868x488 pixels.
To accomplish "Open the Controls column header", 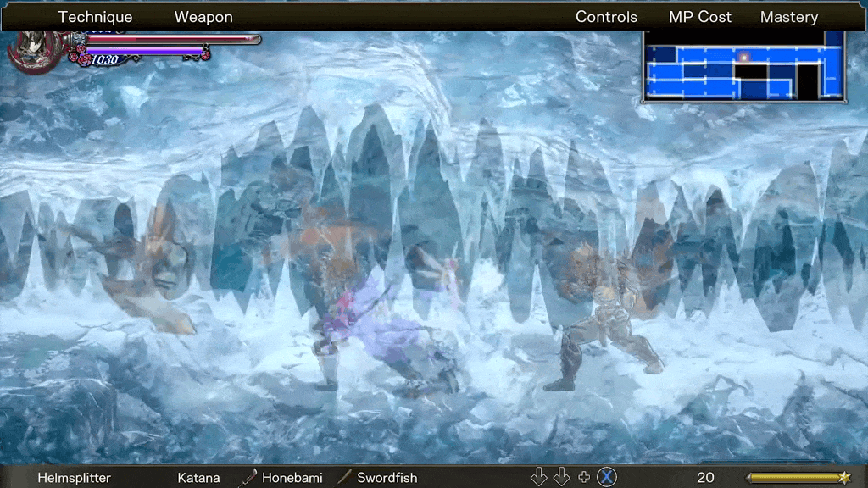I will (x=606, y=17).
